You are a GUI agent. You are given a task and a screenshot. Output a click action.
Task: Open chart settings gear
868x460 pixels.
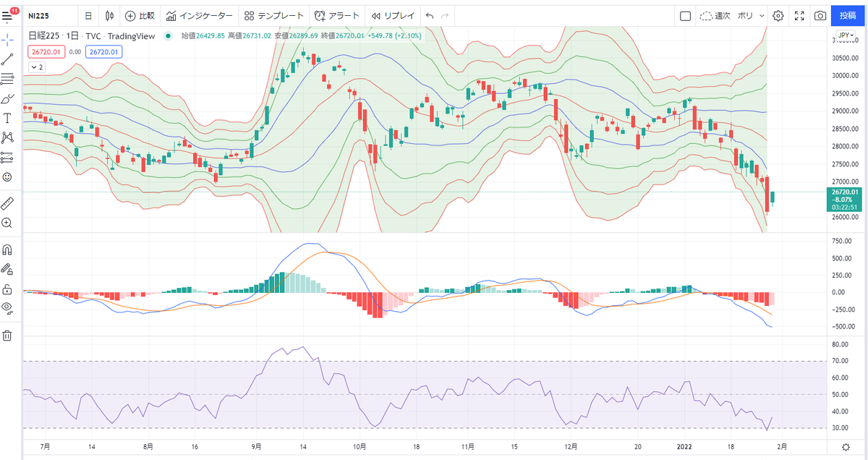(778, 15)
